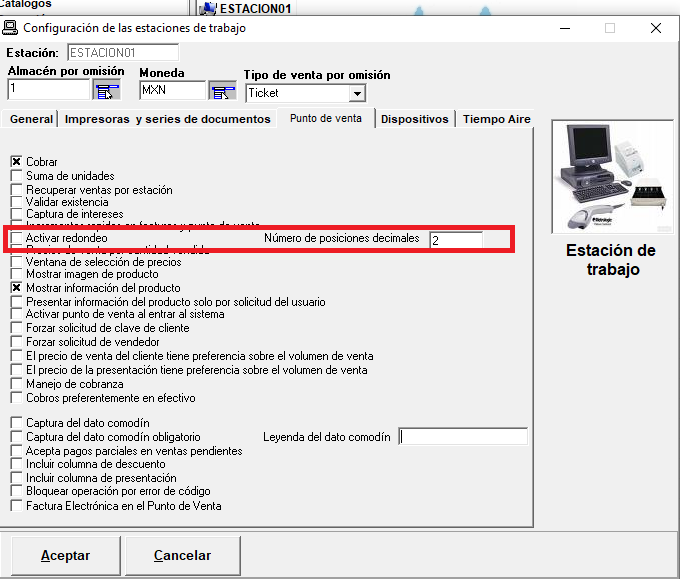
Task: Open Impresoras y series de documentos tab
Action: coord(167,119)
